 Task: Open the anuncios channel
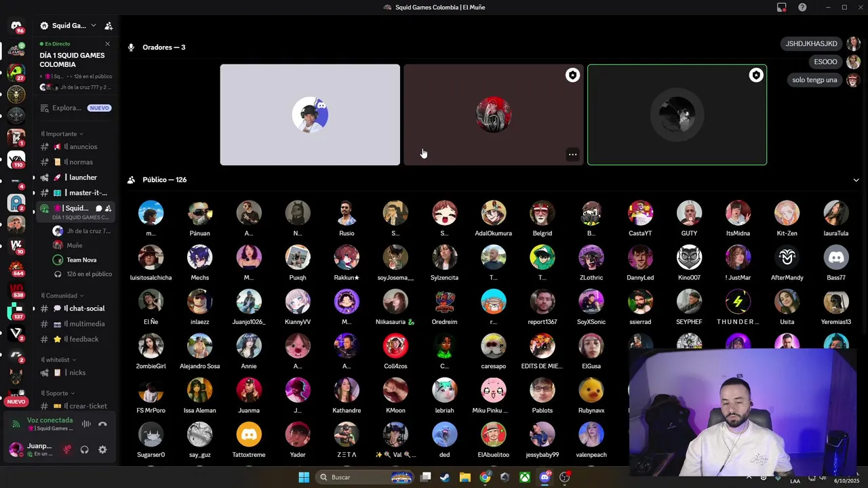75,146
